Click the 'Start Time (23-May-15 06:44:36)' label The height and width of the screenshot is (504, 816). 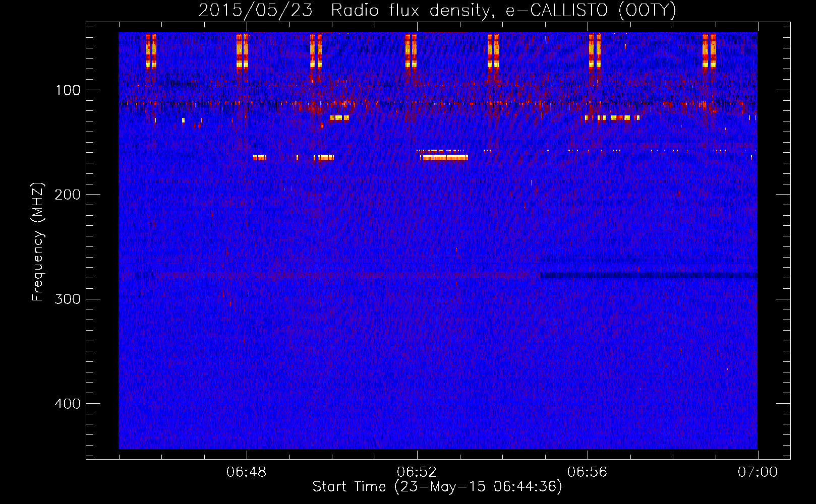point(437,487)
